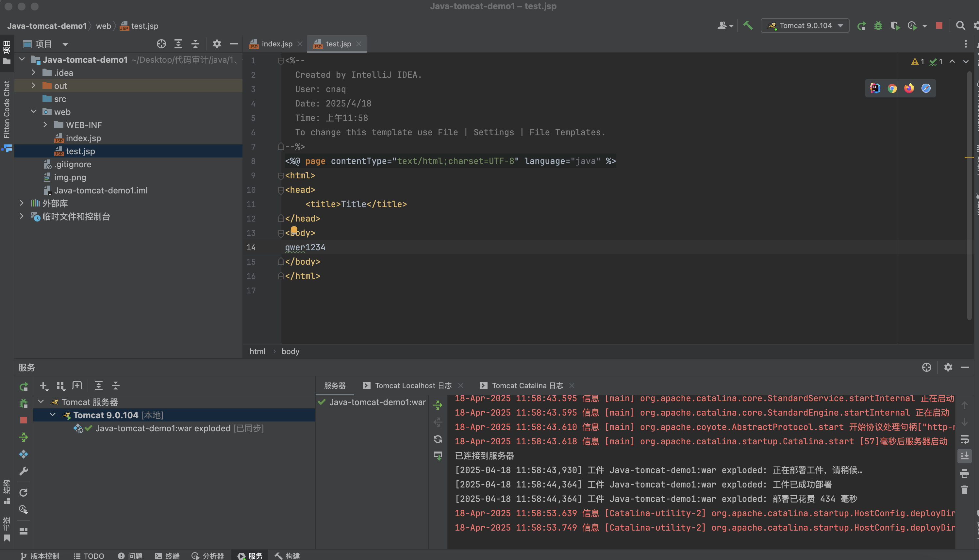Expand the out folder in project tree
Viewport: 979px width, 560px height.
[33, 85]
